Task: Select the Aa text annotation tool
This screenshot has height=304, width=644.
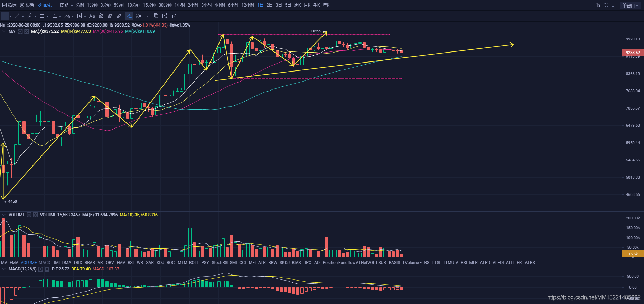Action: (x=92, y=16)
